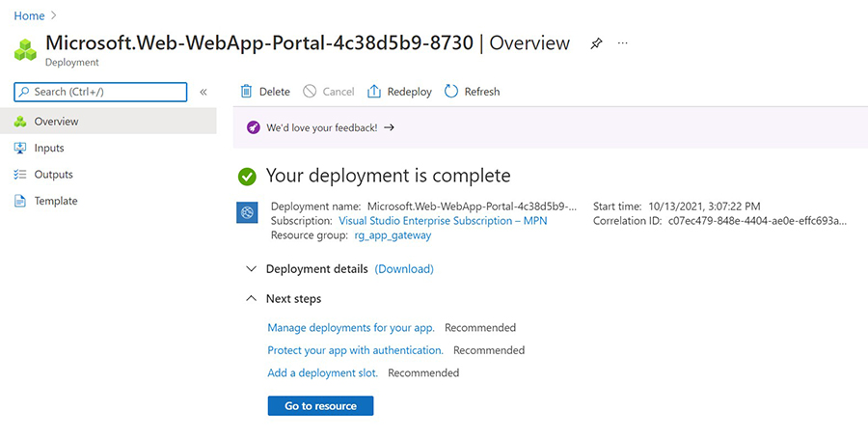Collapse the Next steps section
Viewport: 868px width, 440px height.
pos(252,299)
